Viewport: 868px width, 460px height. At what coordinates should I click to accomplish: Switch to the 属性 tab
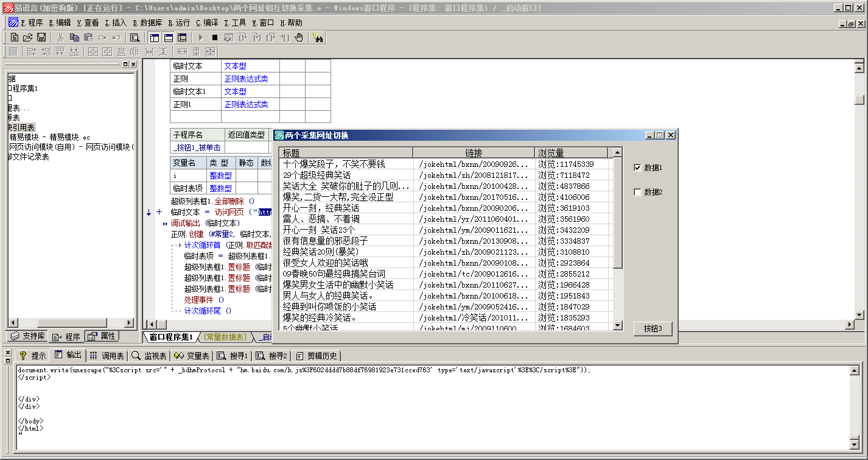coord(102,336)
